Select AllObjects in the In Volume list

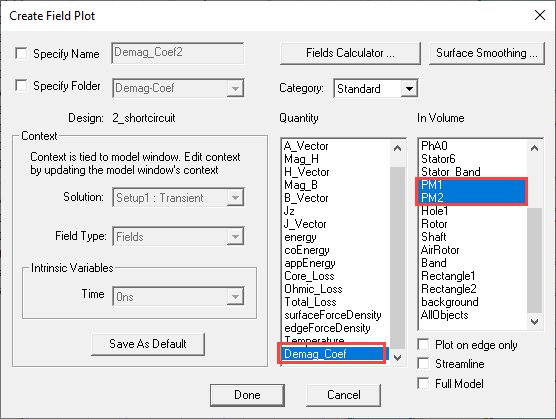click(x=444, y=315)
